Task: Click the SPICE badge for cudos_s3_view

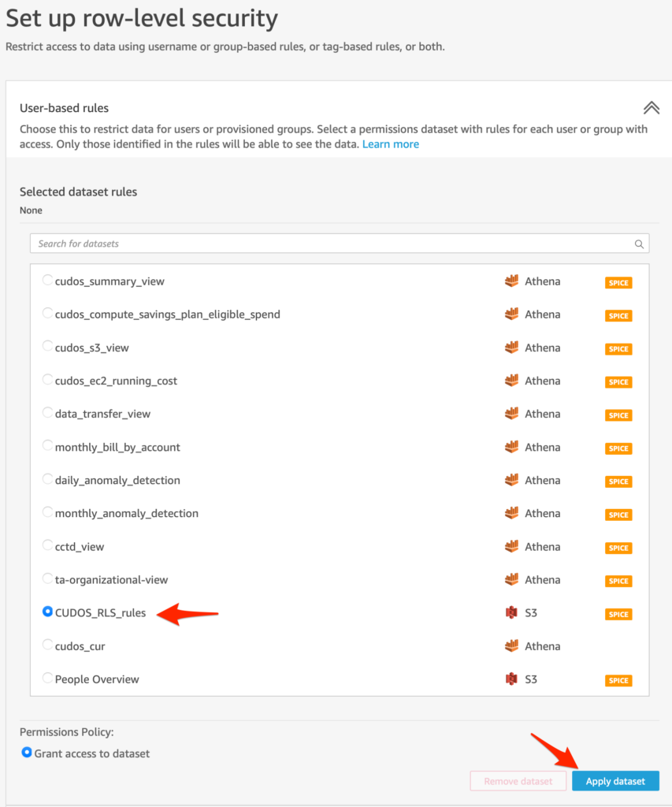Action: 618,349
